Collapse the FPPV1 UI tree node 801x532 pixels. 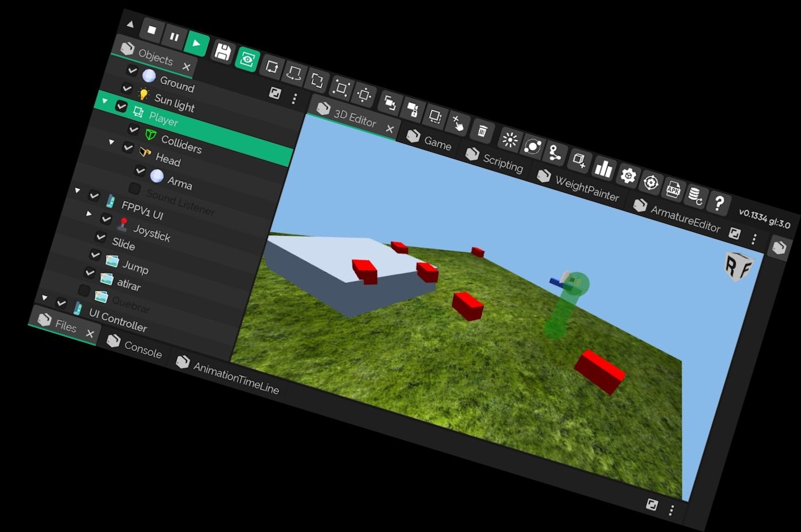point(78,190)
